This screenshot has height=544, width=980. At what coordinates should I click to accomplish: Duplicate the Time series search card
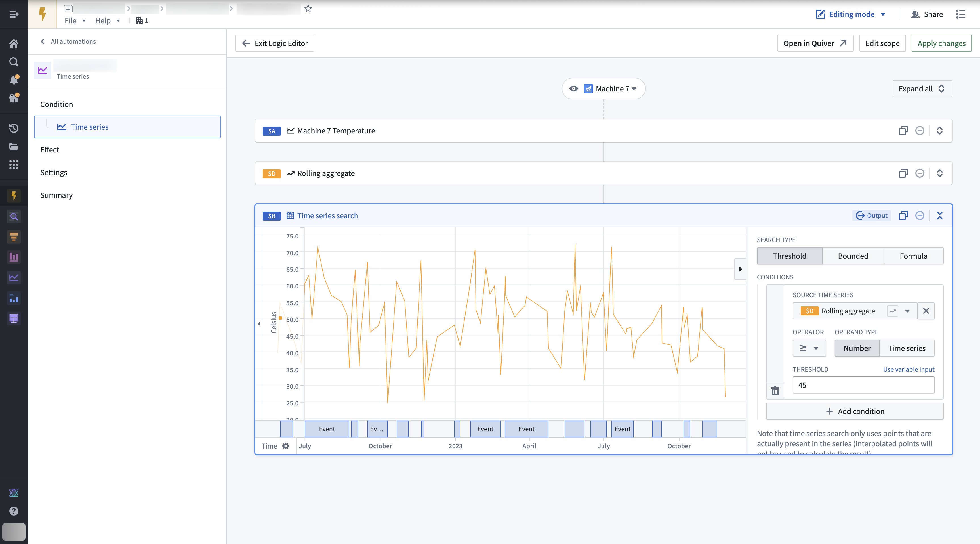click(x=903, y=215)
